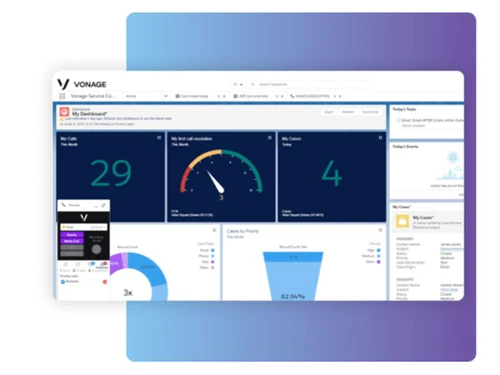Open the subject link of second case
Viewport: 500px width, 375px height.
coord(449,290)
